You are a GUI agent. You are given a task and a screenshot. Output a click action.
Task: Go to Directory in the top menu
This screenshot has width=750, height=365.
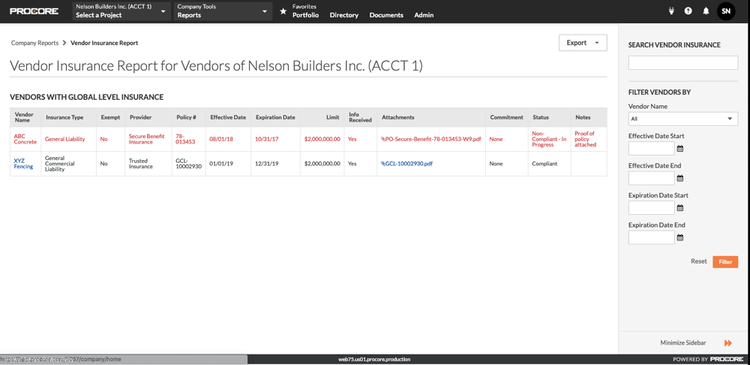(344, 15)
